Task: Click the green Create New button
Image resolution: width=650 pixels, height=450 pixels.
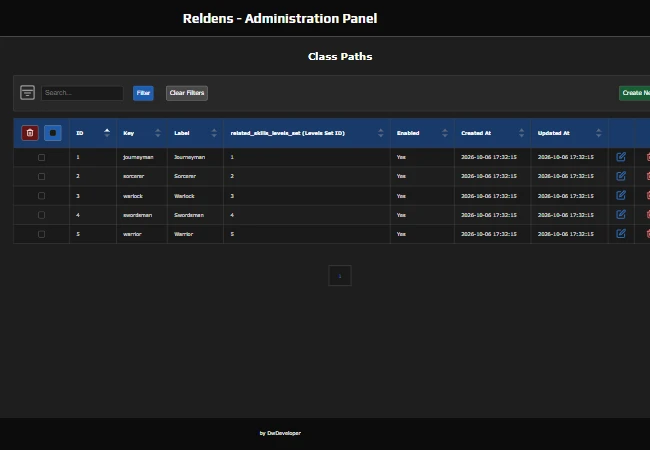Action: tap(635, 93)
